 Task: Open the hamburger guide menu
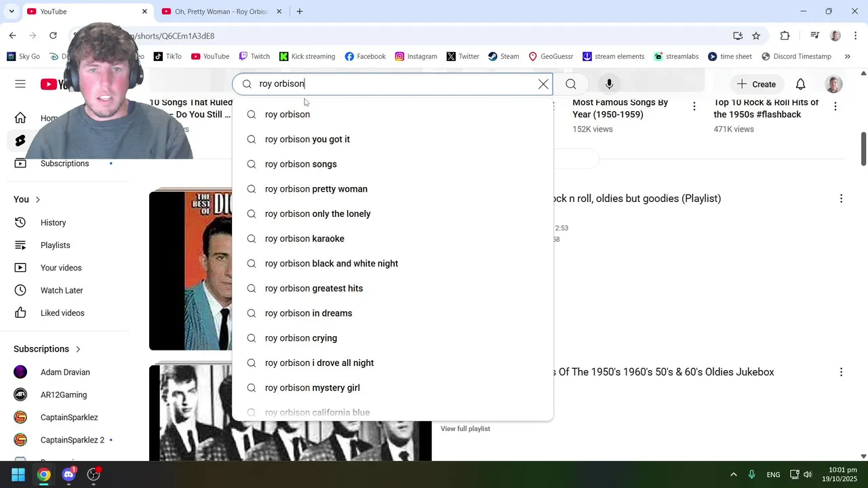click(20, 84)
